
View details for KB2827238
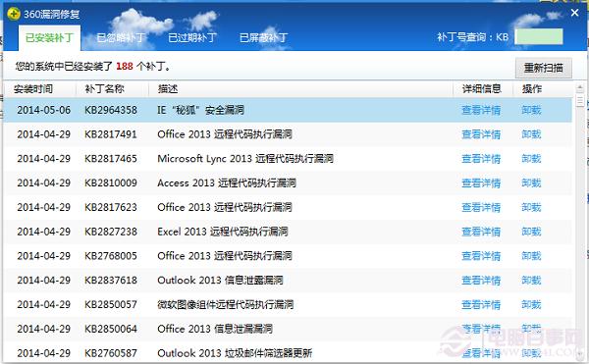click(x=481, y=232)
